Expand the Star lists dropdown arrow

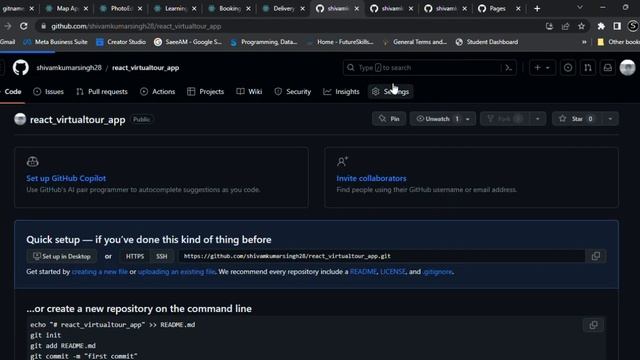(610, 119)
